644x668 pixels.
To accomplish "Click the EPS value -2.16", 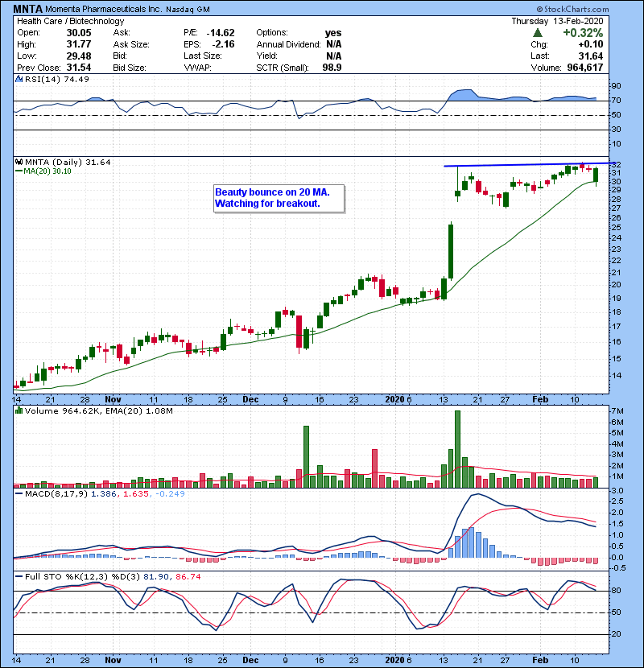I will (223, 44).
